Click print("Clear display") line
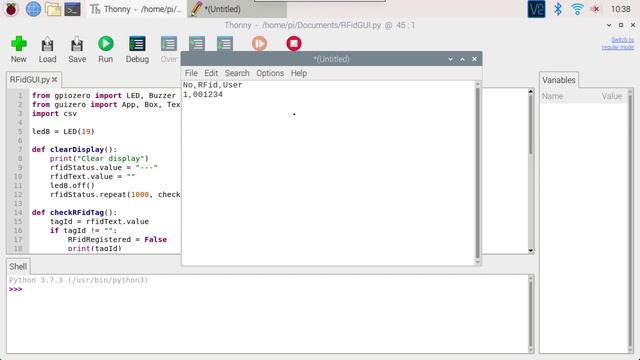Screen dimensions: 640x360 click(99, 158)
